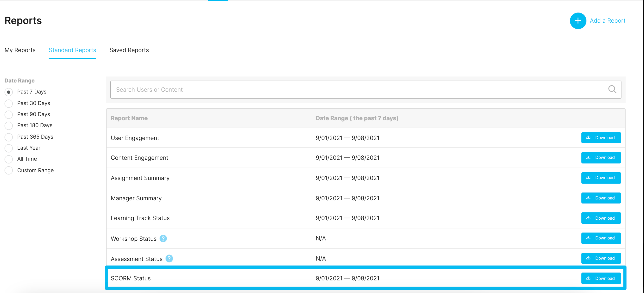644x293 pixels.
Task: Click the Assessment Status N/A value
Action: [321, 259]
